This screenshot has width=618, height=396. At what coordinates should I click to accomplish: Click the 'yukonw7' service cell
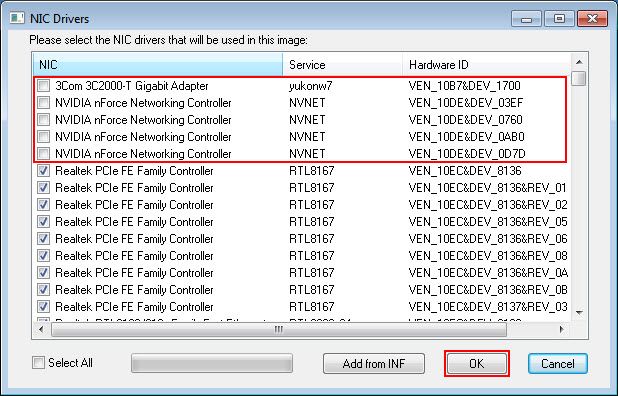(x=311, y=86)
